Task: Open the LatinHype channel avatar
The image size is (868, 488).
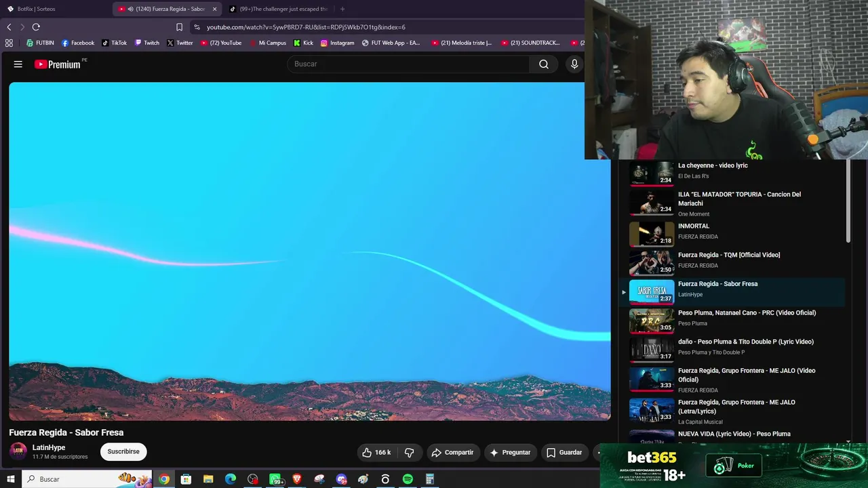Action: (18, 451)
